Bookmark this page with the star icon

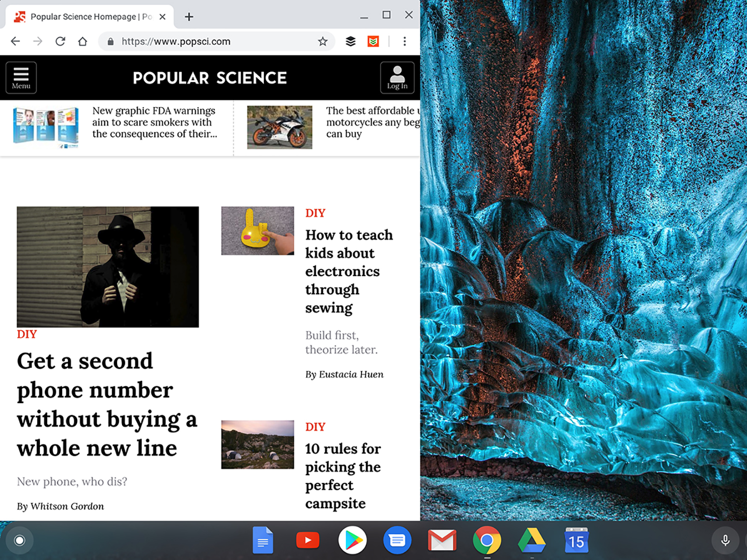click(x=323, y=41)
